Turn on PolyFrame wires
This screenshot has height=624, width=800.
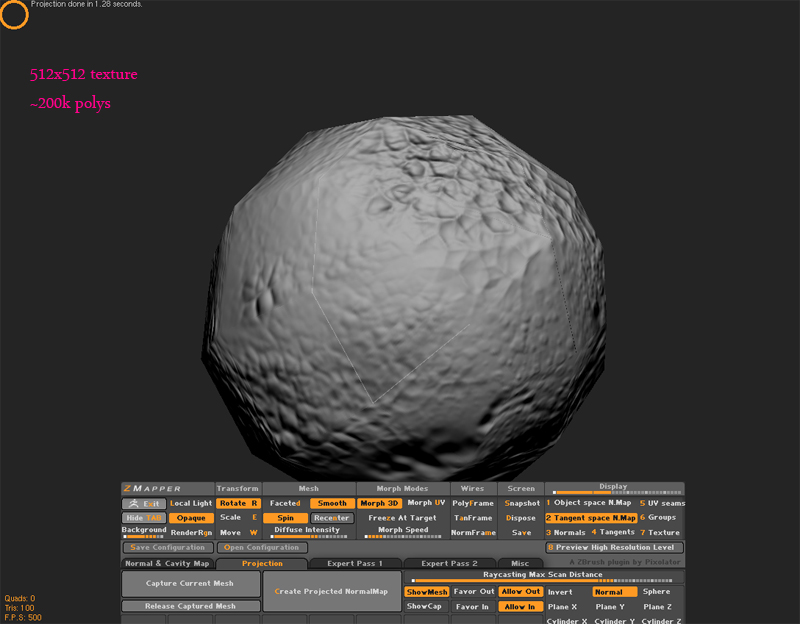tap(473, 503)
